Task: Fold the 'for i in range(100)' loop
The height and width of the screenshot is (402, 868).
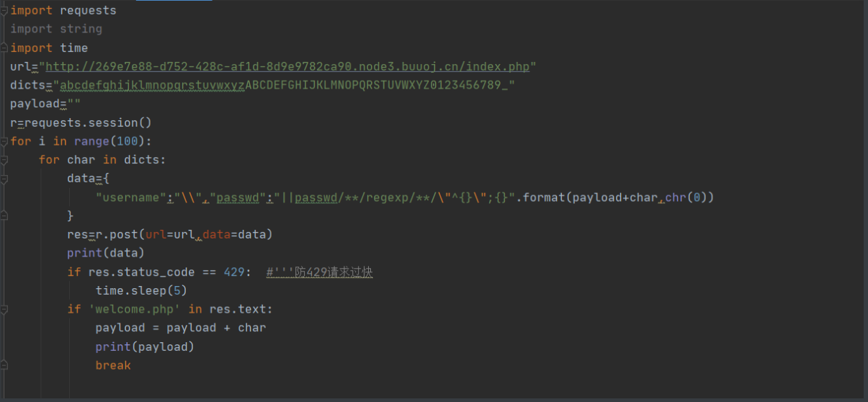Action: point(4,141)
